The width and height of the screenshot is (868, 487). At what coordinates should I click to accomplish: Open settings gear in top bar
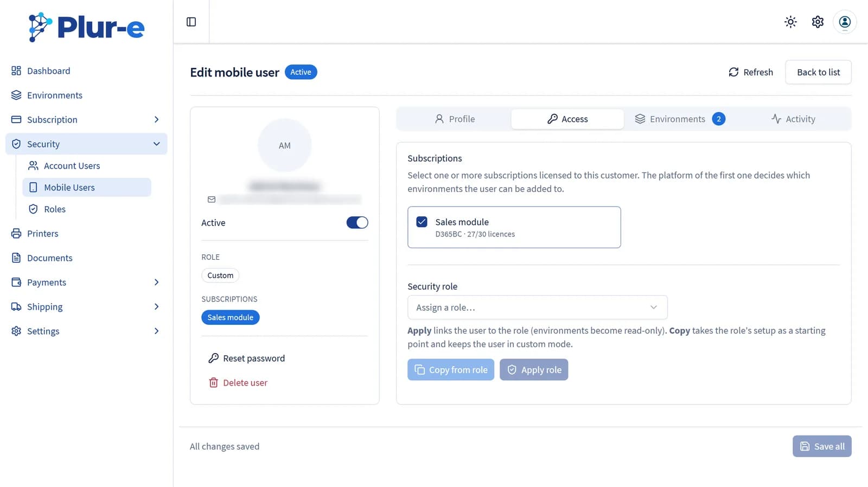[x=818, y=22]
